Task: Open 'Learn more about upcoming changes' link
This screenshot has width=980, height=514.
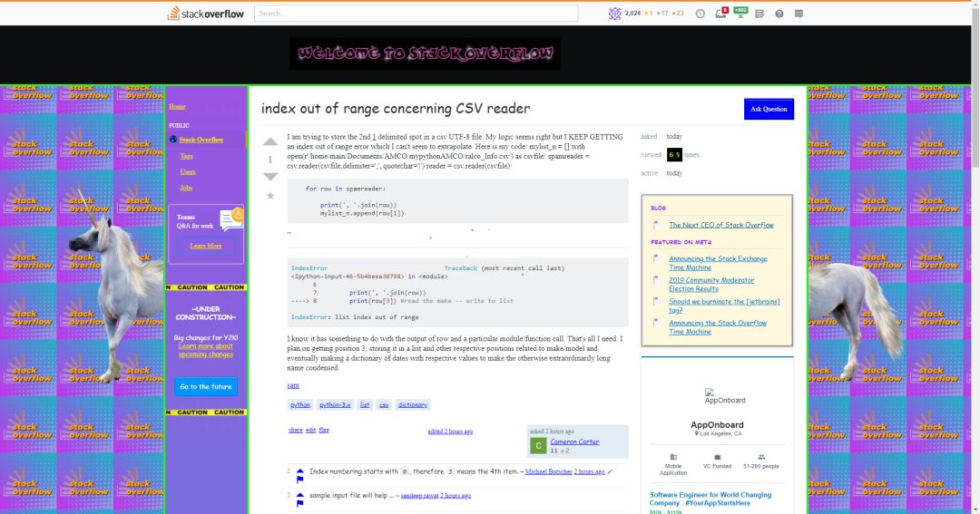Action: (206, 350)
